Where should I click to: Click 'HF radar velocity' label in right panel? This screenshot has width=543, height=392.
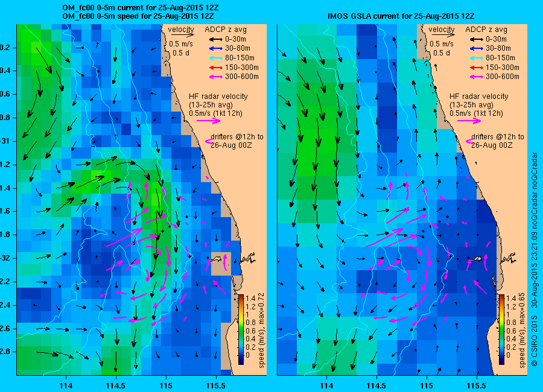pos(479,96)
